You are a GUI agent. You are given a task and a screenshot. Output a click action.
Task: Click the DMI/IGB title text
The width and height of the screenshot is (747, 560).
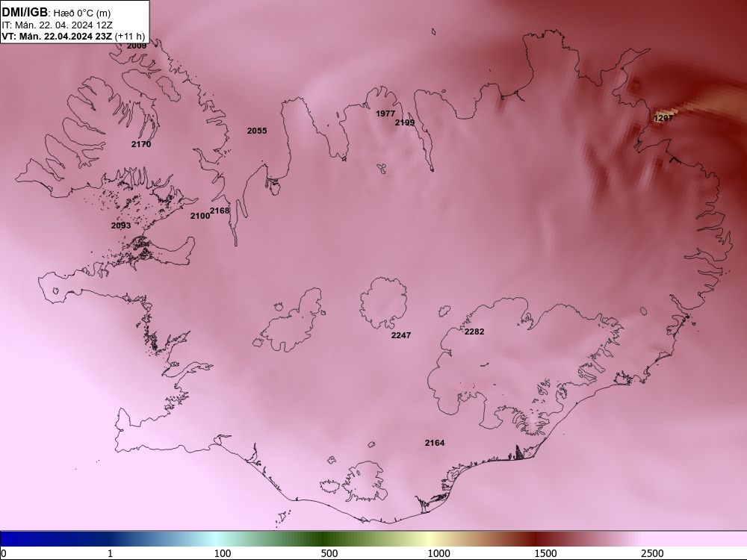pos(25,13)
